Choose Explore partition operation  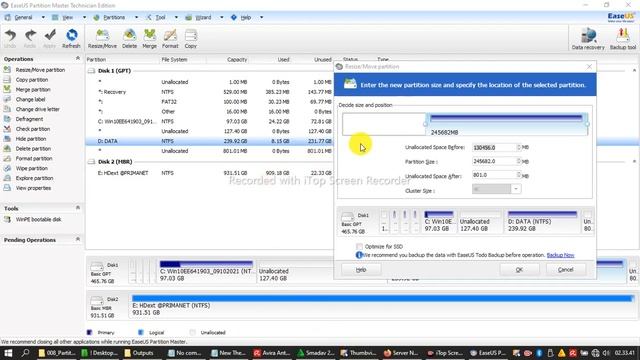pyautogui.click(x=34, y=178)
